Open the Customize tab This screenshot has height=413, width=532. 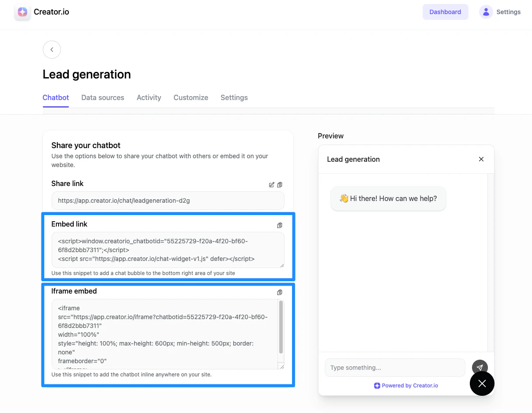[191, 97]
